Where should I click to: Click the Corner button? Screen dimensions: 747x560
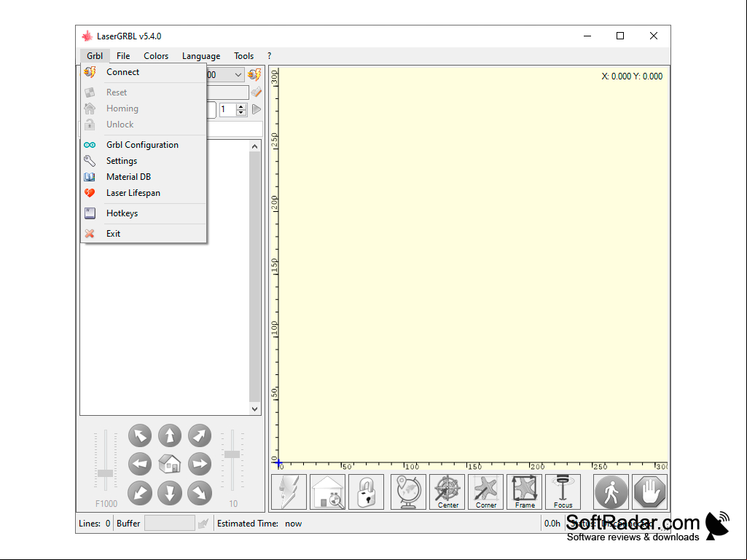485,492
